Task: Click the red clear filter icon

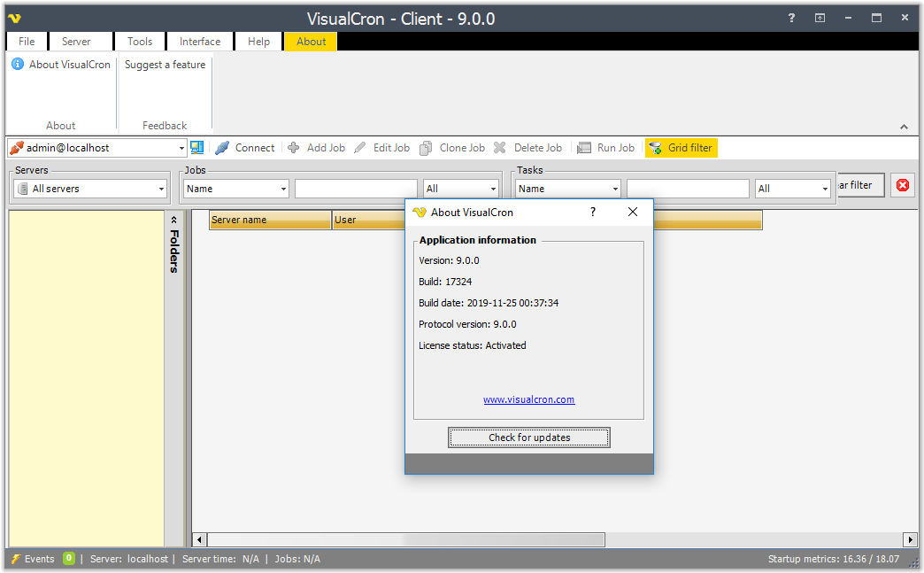Action: coord(903,185)
